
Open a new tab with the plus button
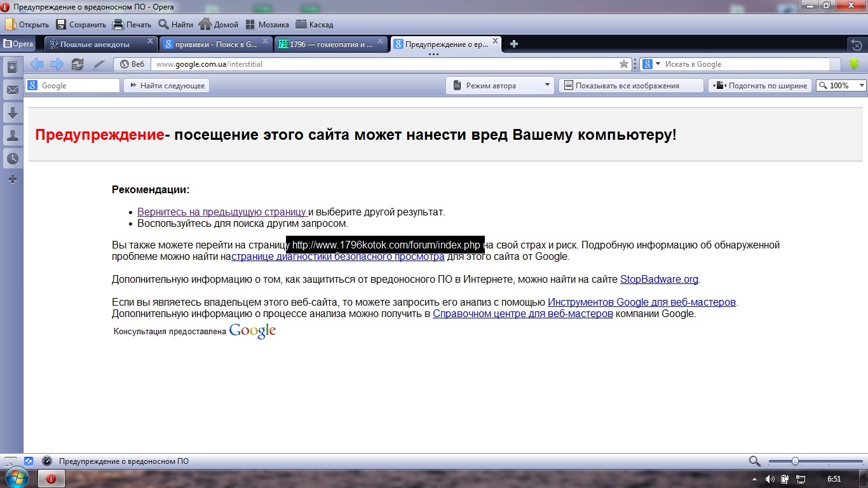514,44
